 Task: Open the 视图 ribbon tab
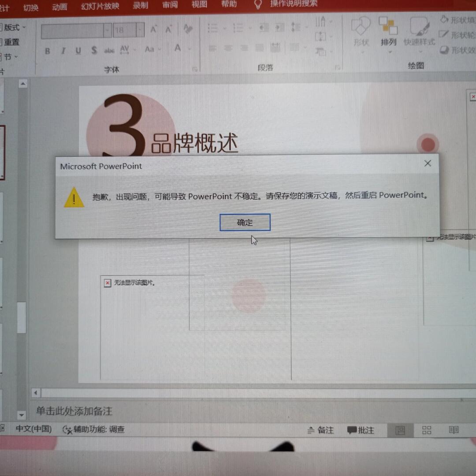tap(200, 4)
